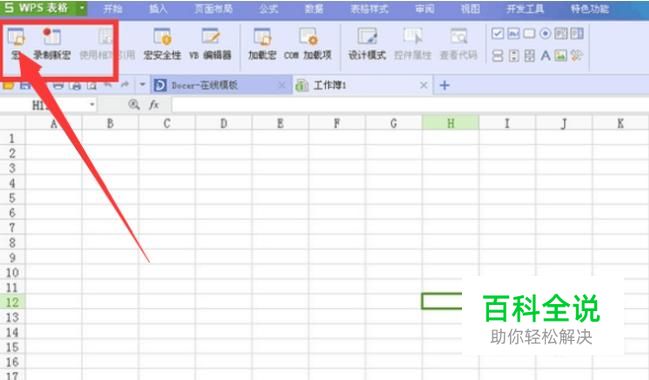This screenshot has width=649, height=380.
Task: Open the other controls tools icon
Action: [577, 55]
